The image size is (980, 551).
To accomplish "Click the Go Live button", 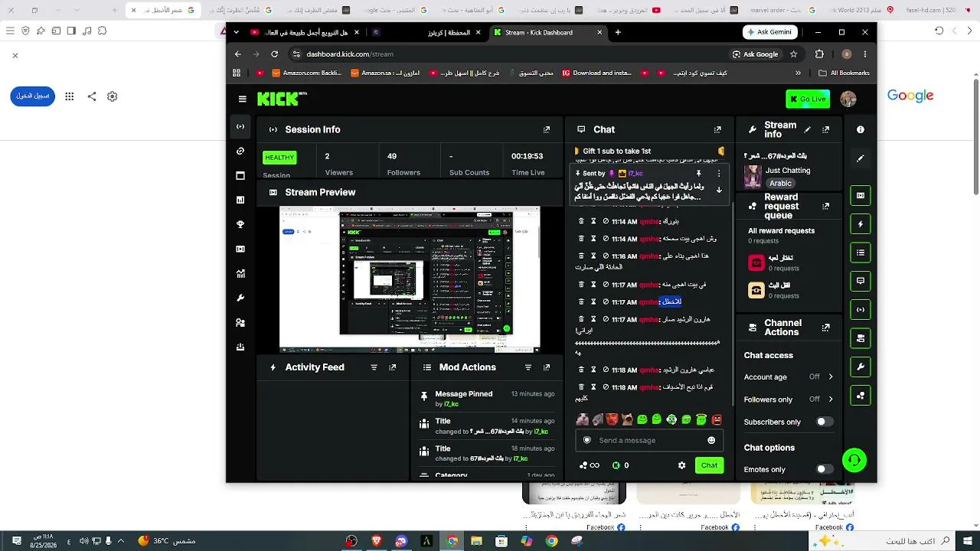I will [808, 99].
